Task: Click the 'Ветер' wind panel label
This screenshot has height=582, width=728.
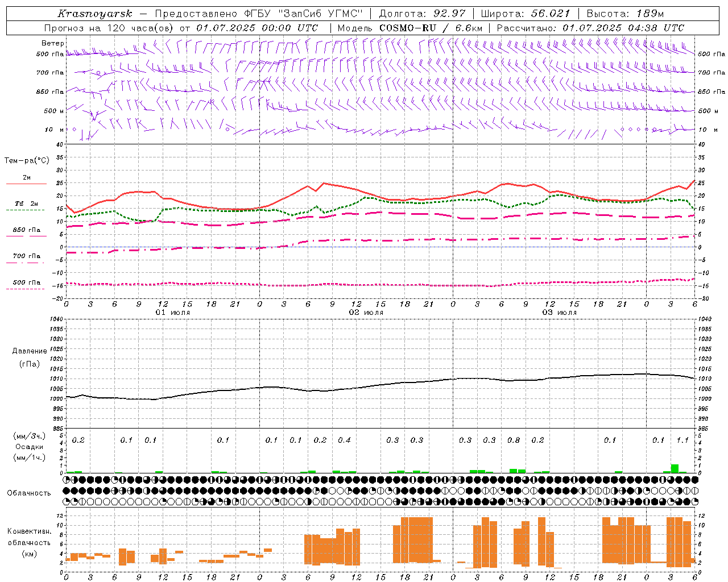Action: [52, 43]
